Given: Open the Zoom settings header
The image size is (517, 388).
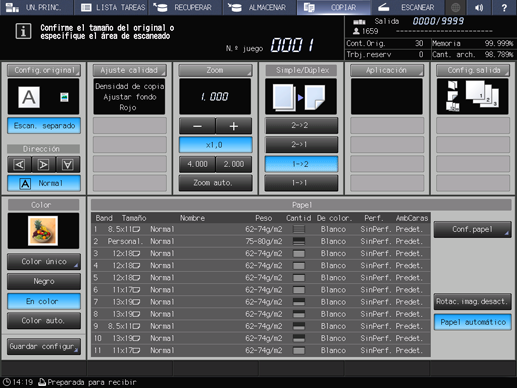Looking at the screenshot, I should 215,70.
